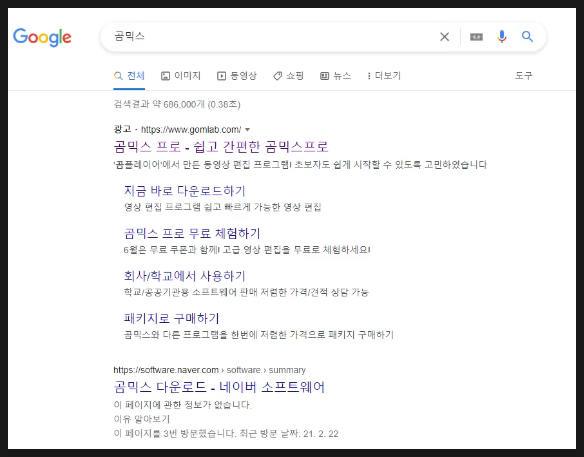Click the 쇼핑 tab tag icon

pos(277,76)
